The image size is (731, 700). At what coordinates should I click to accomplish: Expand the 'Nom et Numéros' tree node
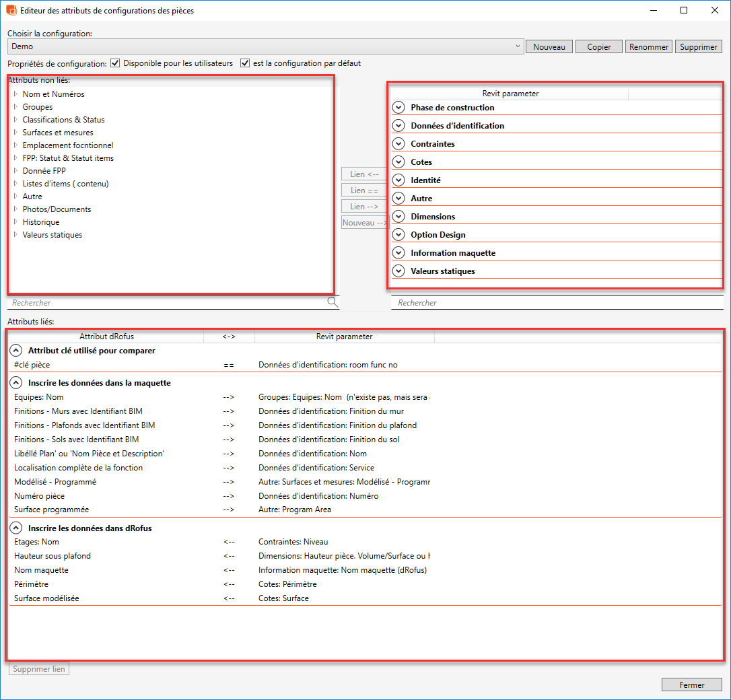[x=15, y=94]
